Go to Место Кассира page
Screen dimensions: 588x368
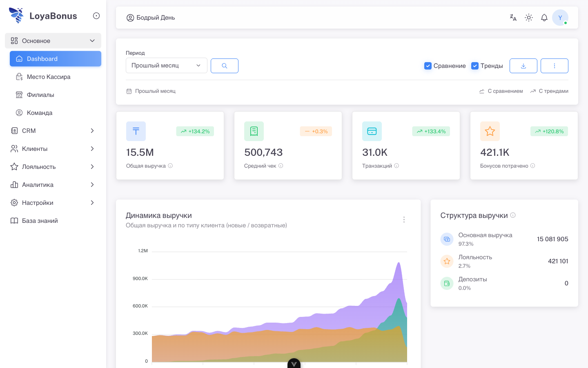coord(49,77)
